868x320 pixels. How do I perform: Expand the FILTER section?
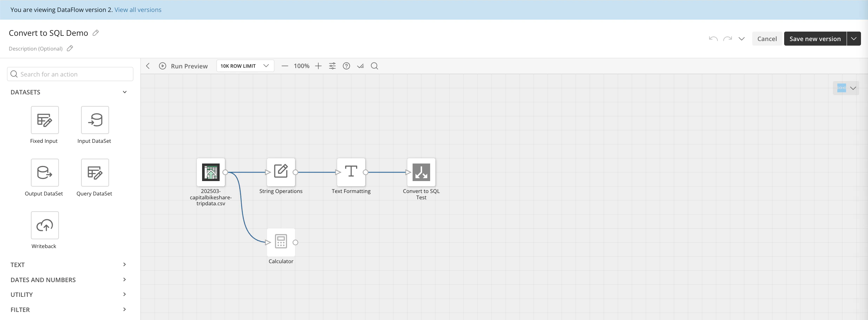[x=125, y=309]
